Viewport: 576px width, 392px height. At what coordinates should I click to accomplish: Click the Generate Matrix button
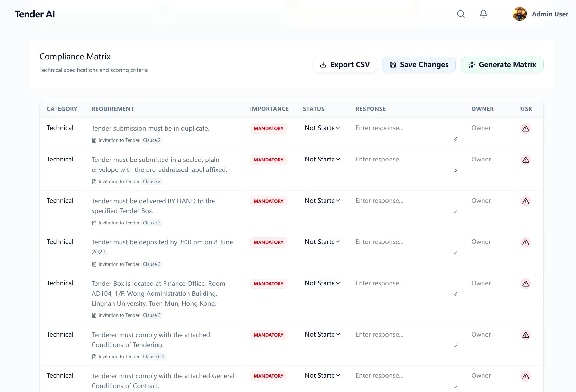coord(502,65)
